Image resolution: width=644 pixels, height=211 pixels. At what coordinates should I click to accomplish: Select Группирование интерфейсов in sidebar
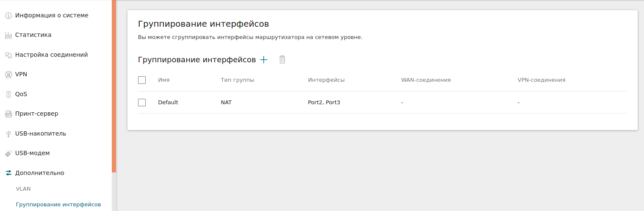click(x=58, y=205)
